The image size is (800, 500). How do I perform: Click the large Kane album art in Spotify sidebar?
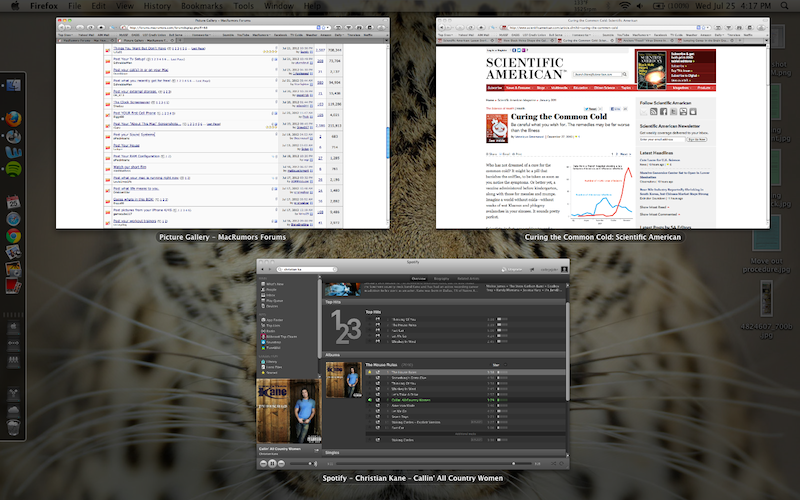(x=289, y=411)
